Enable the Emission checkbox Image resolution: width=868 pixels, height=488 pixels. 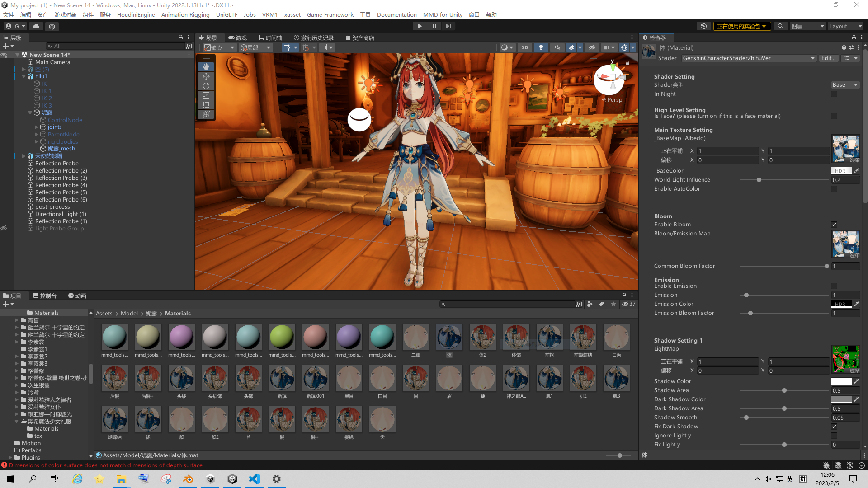(834, 286)
